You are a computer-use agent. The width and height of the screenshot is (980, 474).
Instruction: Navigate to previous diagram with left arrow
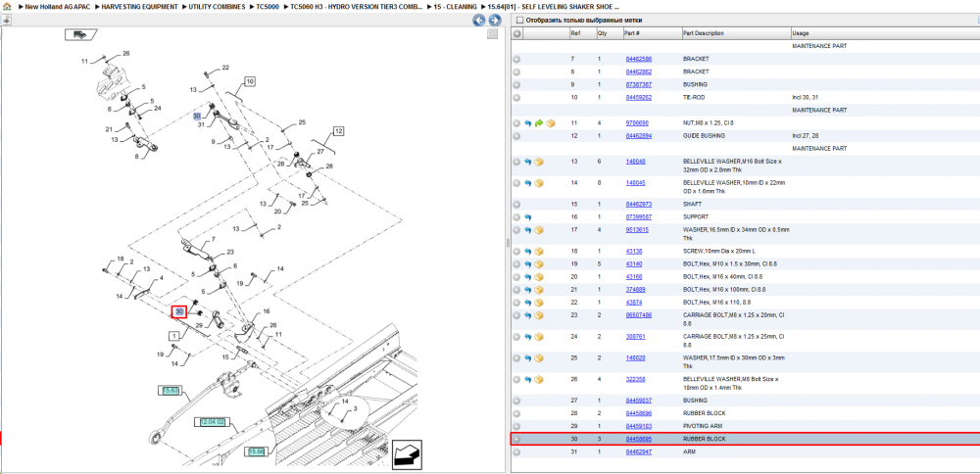[x=479, y=21]
